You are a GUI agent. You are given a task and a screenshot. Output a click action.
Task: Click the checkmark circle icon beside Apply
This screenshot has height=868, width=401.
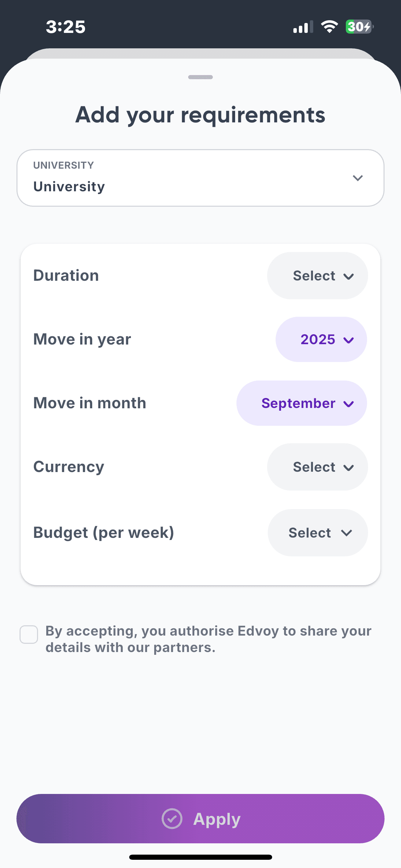[172, 819]
